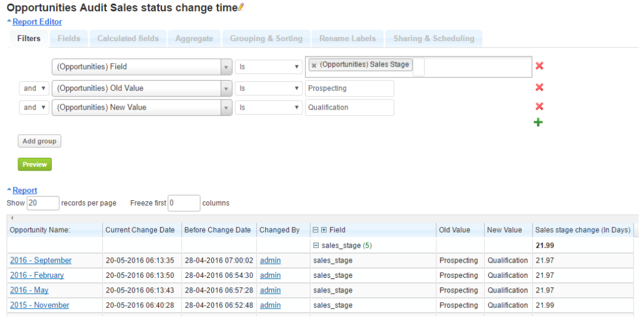644x322 pixels.
Task: Collapse the sales_stage group row
Action: pos(316,245)
